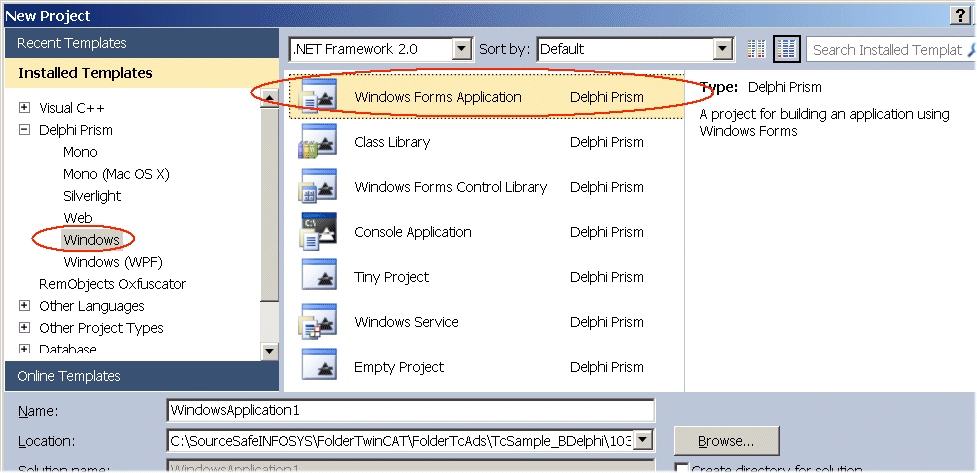
Task: Click 'Delphi Prism' beside Console Application
Action: 607,232
